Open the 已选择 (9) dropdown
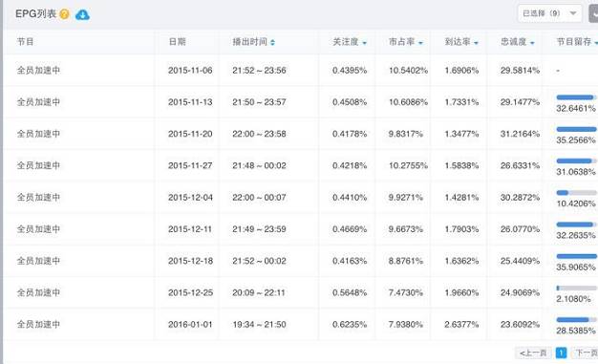This screenshot has width=598, height=364. [549, 13]
